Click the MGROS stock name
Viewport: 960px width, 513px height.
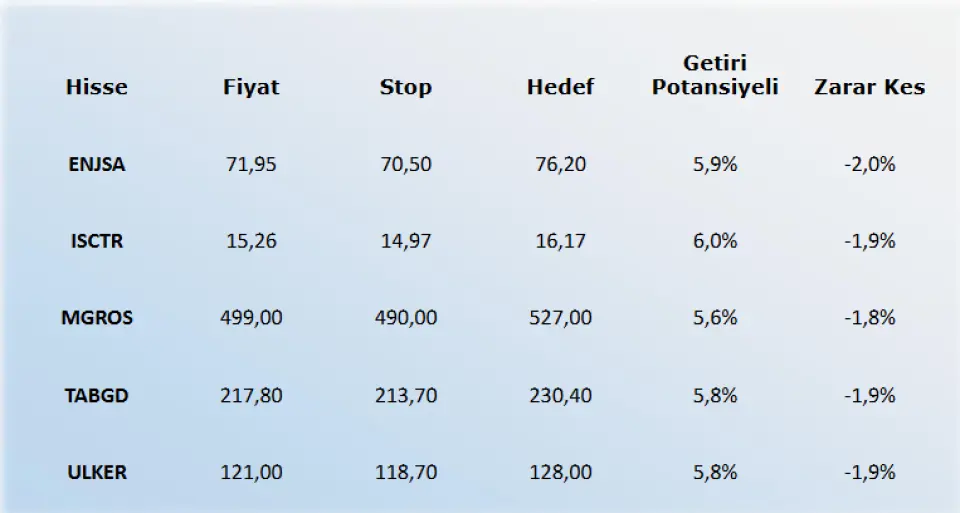[97, 318]
